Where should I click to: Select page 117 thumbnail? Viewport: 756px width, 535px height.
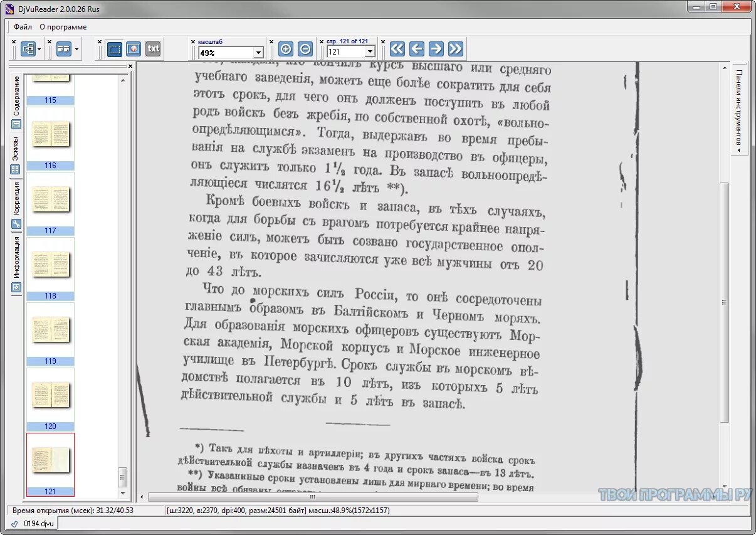[x=50, y=203]
